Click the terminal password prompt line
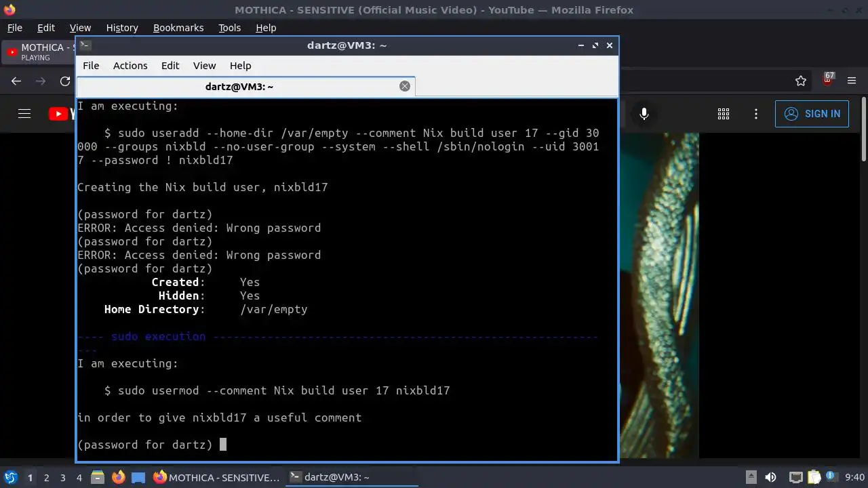Viewport: 868px width, 488px height. pos(152,445)
